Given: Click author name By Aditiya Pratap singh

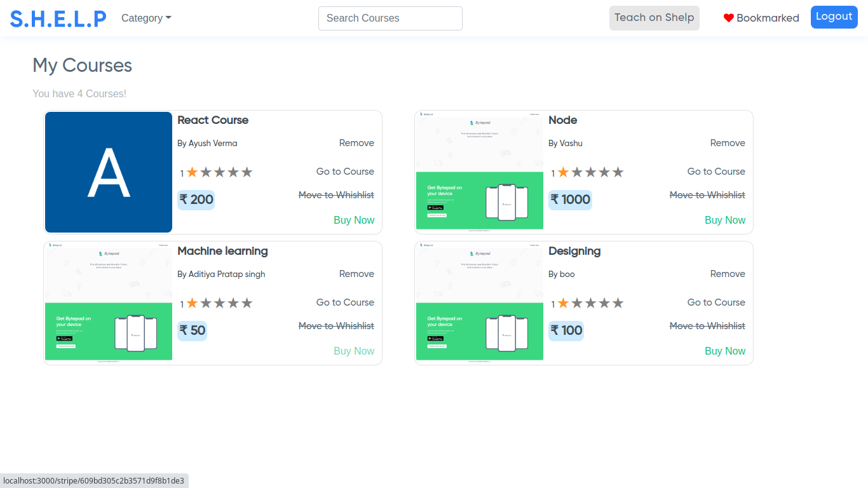Looking at the screenshot, I should 221,274.
